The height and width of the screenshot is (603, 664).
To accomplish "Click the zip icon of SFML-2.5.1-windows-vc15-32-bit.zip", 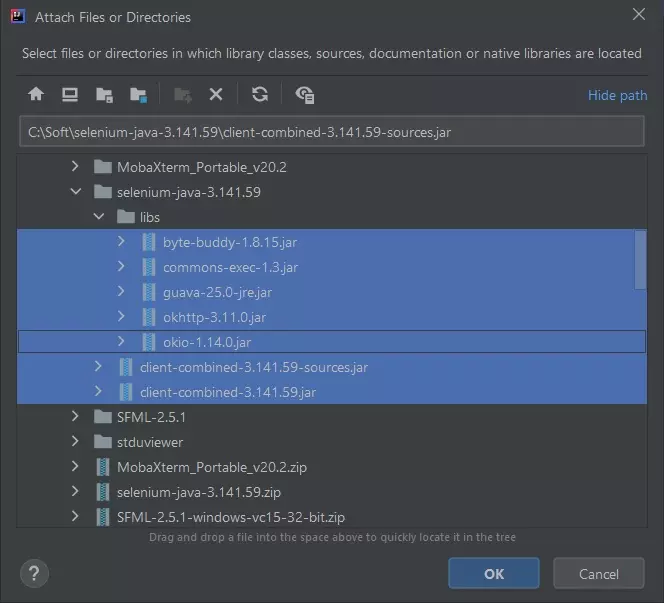I will [x=103, y=517].
